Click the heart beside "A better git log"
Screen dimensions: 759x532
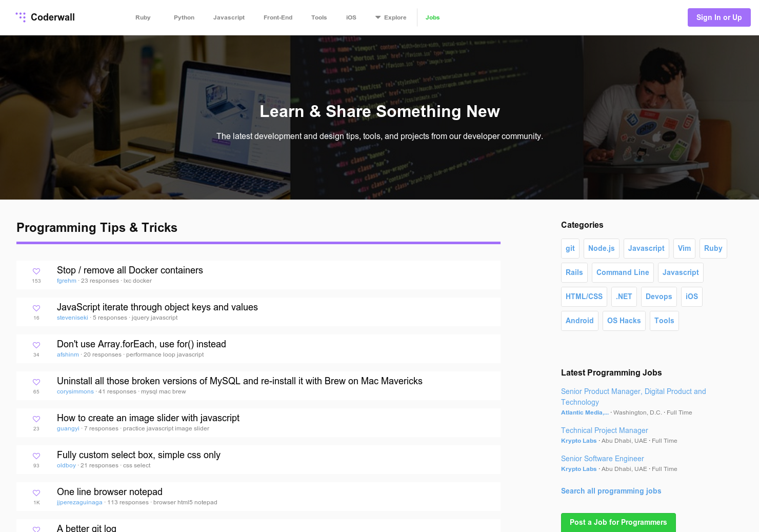click(x=36, y=528)
